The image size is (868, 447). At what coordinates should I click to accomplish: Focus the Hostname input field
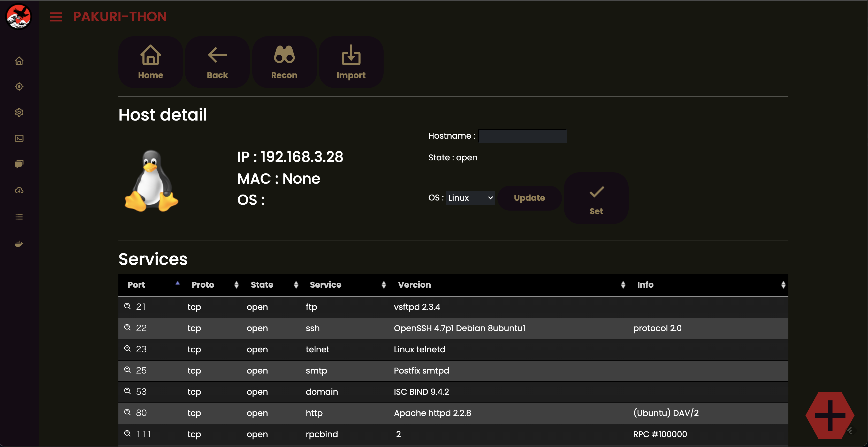coord(523,136)
